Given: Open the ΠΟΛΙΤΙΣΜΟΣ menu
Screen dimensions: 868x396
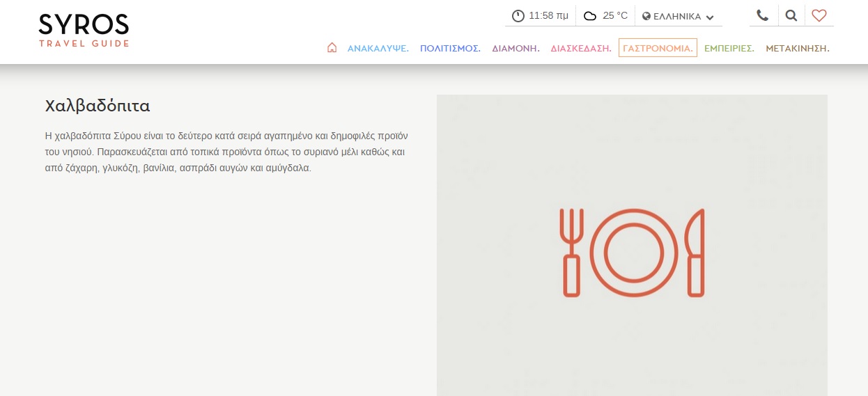Looking at the screenshot, I should (x=450, y=49).
